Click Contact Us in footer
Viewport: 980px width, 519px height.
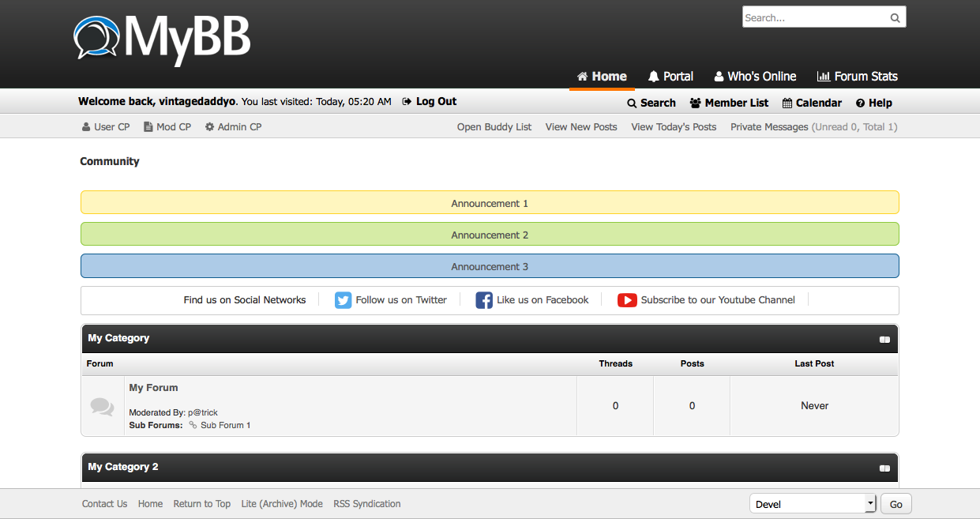click(x=104, y=504)
